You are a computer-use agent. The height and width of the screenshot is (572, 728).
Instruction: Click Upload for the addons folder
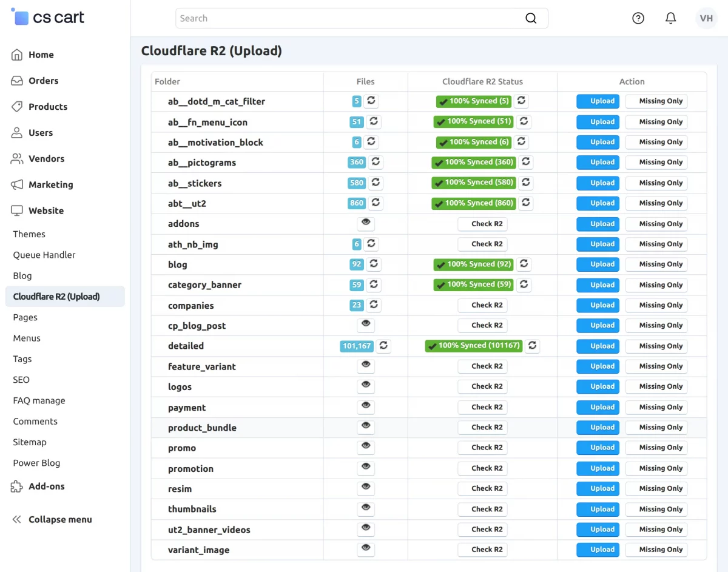598,223
